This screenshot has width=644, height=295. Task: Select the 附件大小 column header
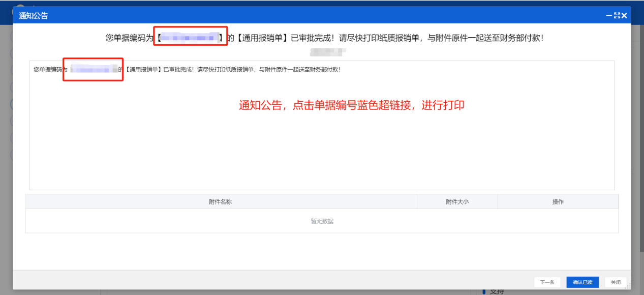click(x=456, y=201)
